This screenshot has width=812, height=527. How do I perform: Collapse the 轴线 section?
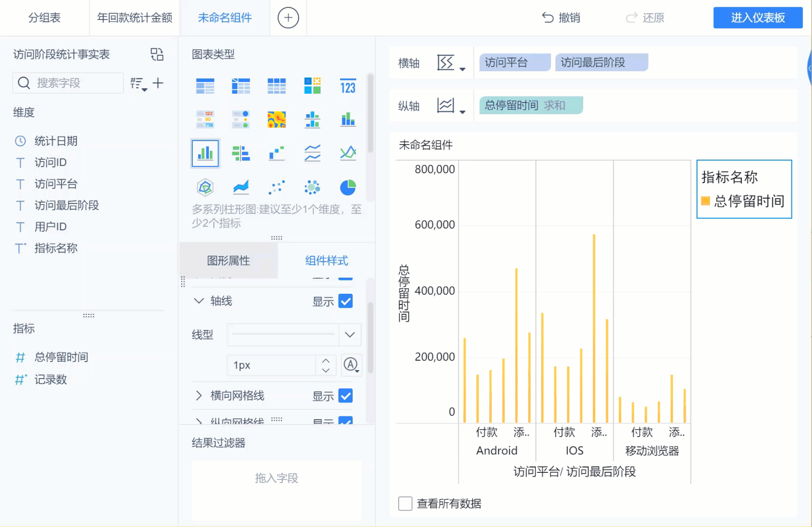pyautogui.click(x=199, y=301)
